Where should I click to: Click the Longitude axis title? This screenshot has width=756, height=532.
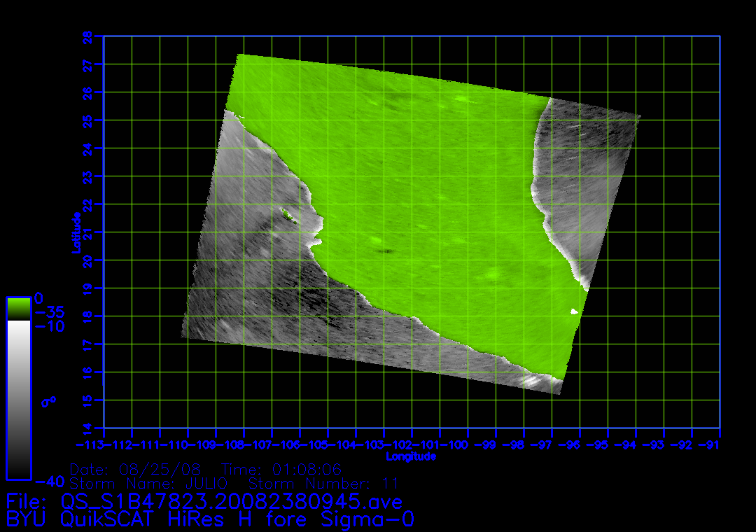click(412, 456)
